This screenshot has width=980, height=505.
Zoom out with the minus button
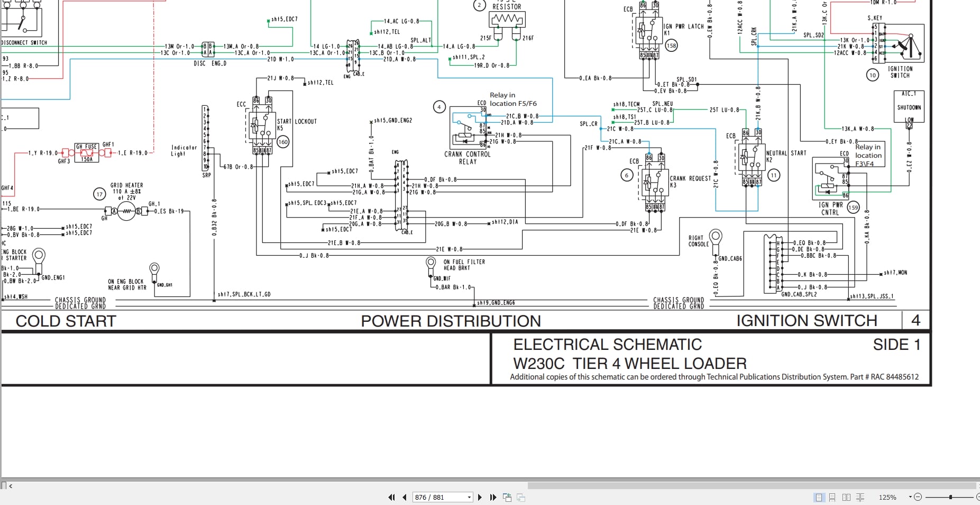tap(918, 497)
